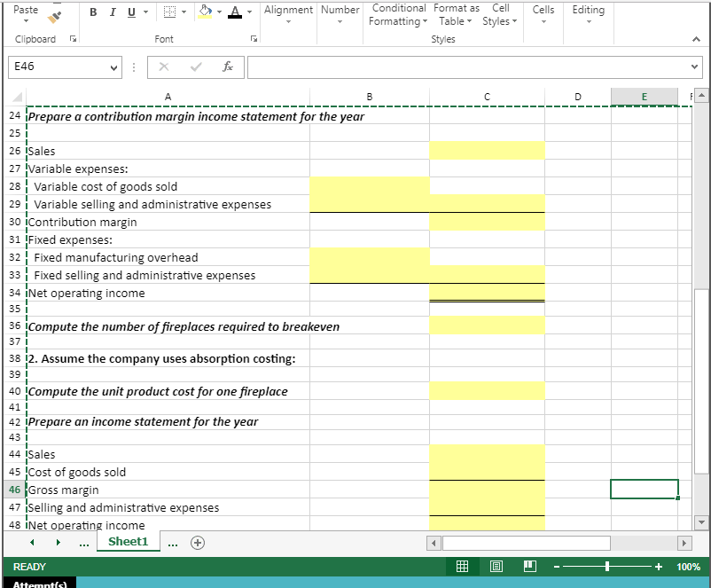Open the Cell Styles gallery

pyautogui.click(x=499, y=14)
